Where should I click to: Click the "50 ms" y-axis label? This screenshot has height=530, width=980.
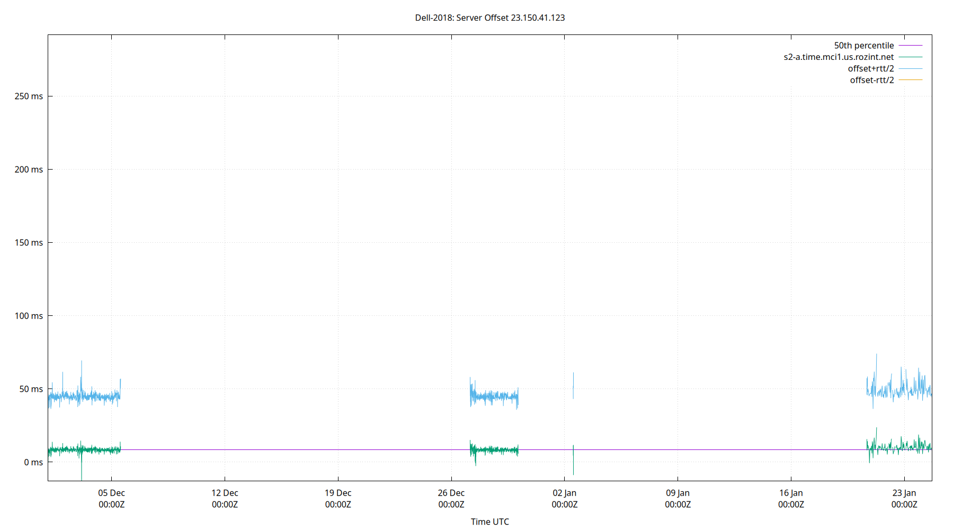tap(31, 389)
